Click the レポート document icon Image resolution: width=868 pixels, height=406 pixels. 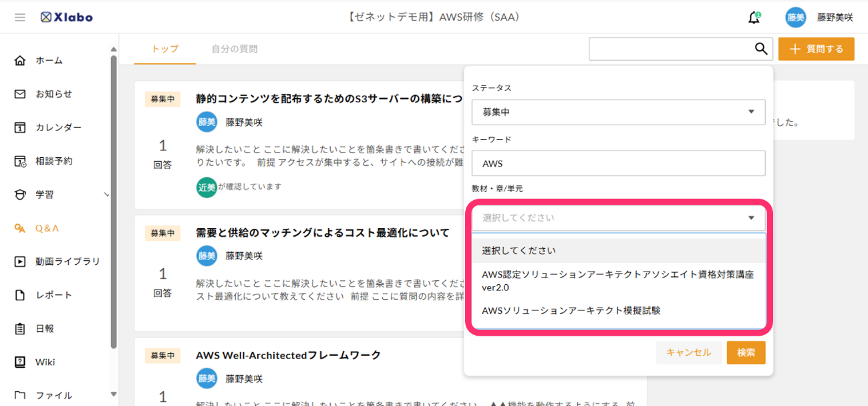point(20,295)
